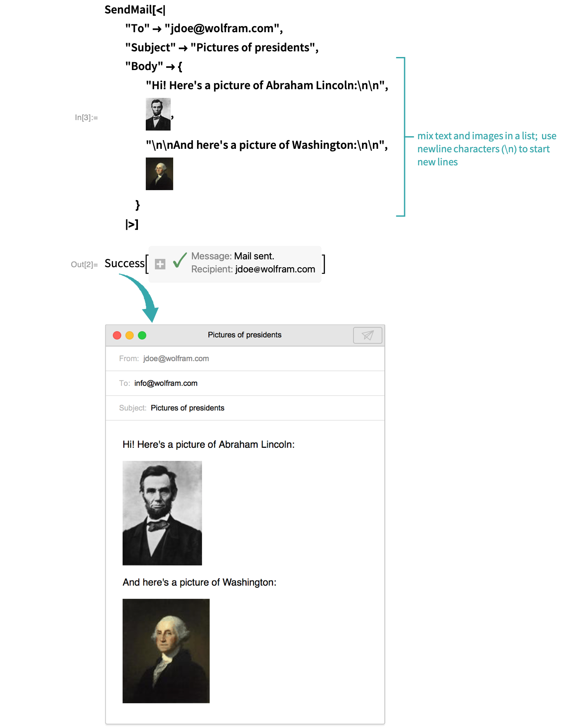Screen dimensions: 584x728
Task: Click the yellow minimize window dot
Action: tap(129, 335)
